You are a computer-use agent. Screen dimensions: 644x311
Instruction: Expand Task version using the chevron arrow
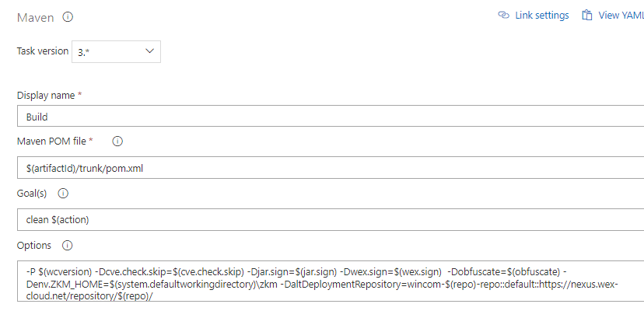[x=149, y=51]
